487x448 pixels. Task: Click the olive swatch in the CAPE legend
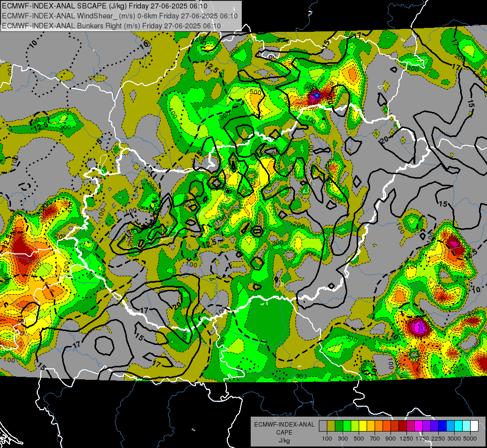[x=331, y=426]
